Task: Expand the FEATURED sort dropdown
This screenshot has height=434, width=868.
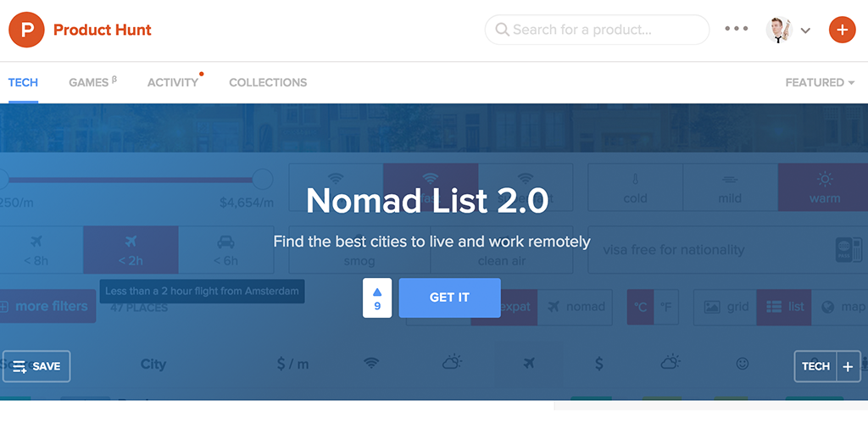Action: [820, 82]
